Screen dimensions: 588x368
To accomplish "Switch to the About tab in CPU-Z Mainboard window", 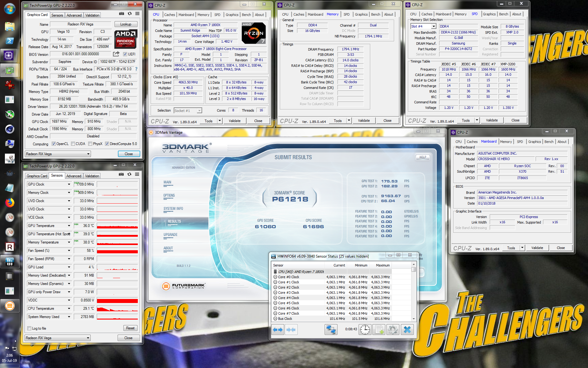I will pyautogui.click(x=562, y=142).
